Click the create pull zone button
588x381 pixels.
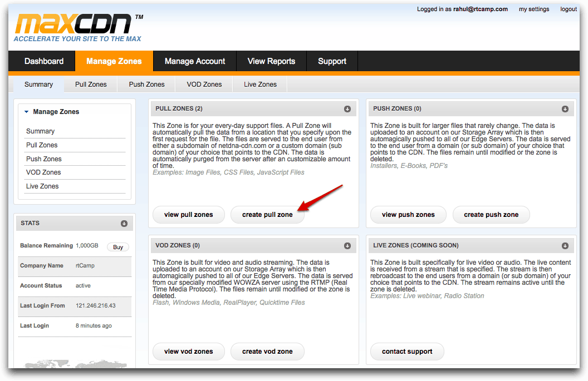pyautogui.click(x=267, y=215)
